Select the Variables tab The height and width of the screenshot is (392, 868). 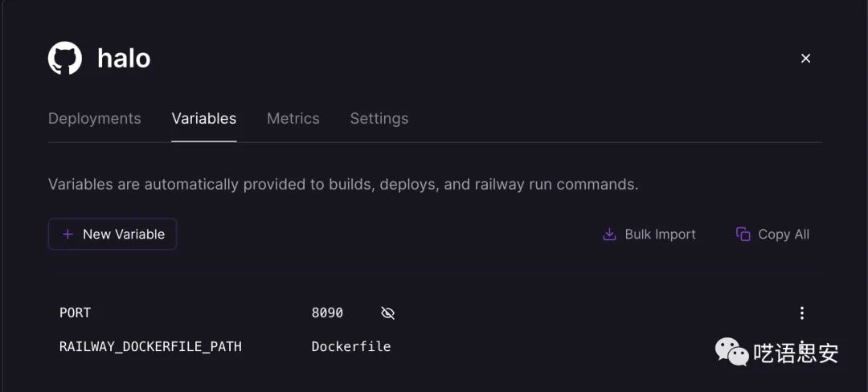(203, 119)
